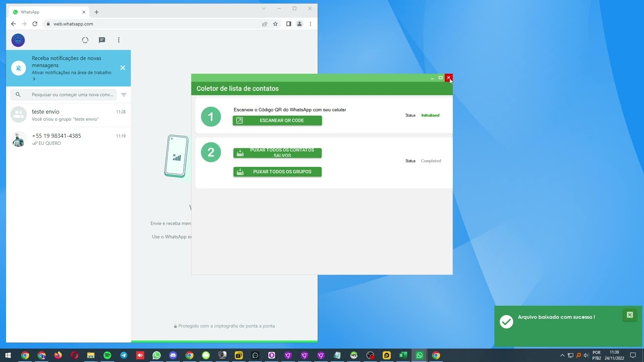Open Chrome three-dot menu
Screen dimensions: 644x362
[x=310, y=24]
